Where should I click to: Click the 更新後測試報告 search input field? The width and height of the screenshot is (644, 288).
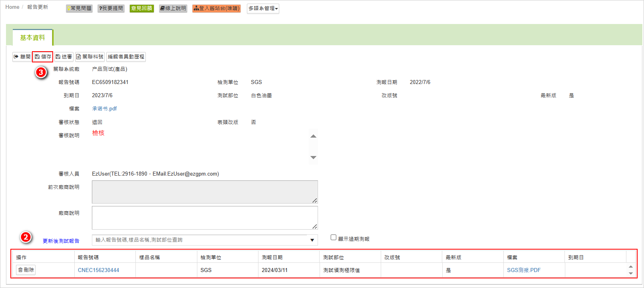point(200,240)
